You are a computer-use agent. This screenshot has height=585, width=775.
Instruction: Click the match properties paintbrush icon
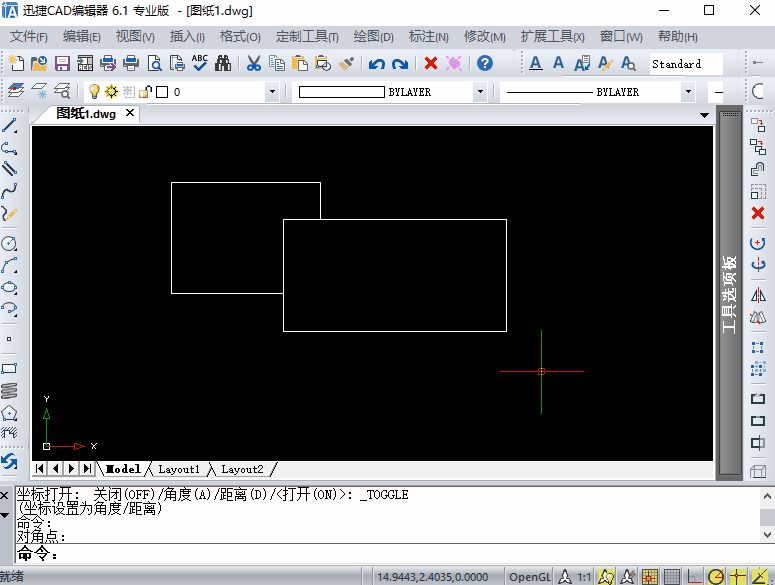tap(346, 63)
